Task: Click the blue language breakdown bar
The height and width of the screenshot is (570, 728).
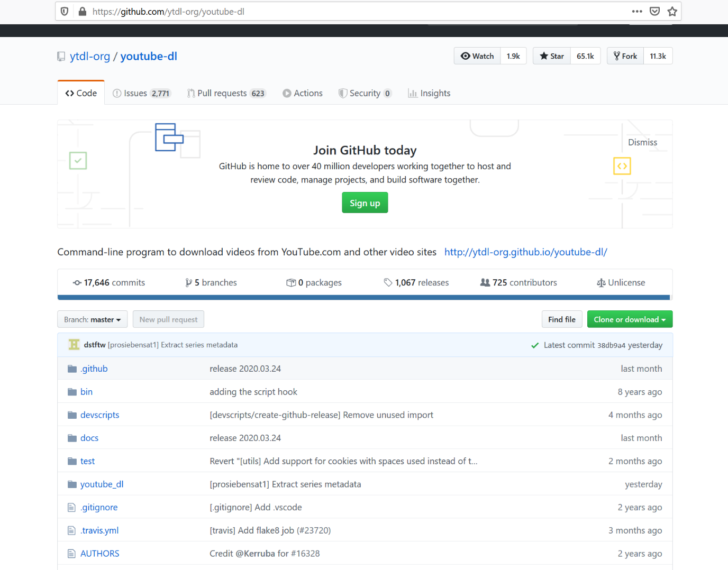Action: [x=364, y=297]
